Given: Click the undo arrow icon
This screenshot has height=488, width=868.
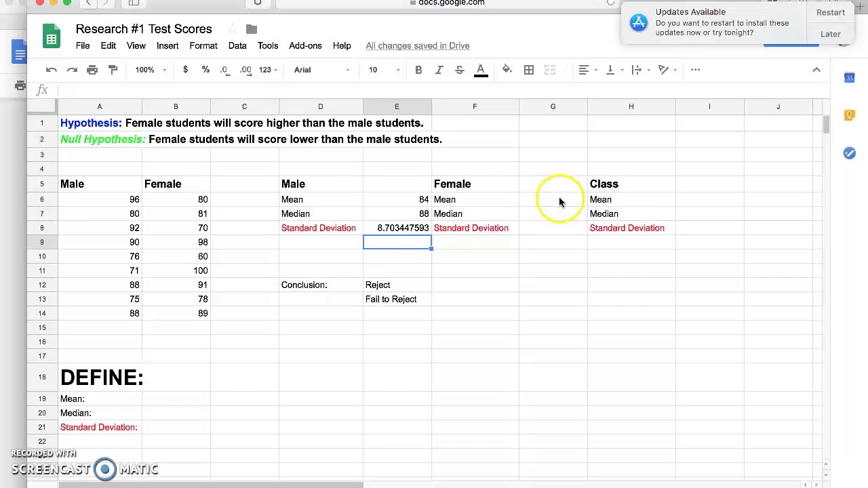Looking at the screenshot, I should [52, 70].
